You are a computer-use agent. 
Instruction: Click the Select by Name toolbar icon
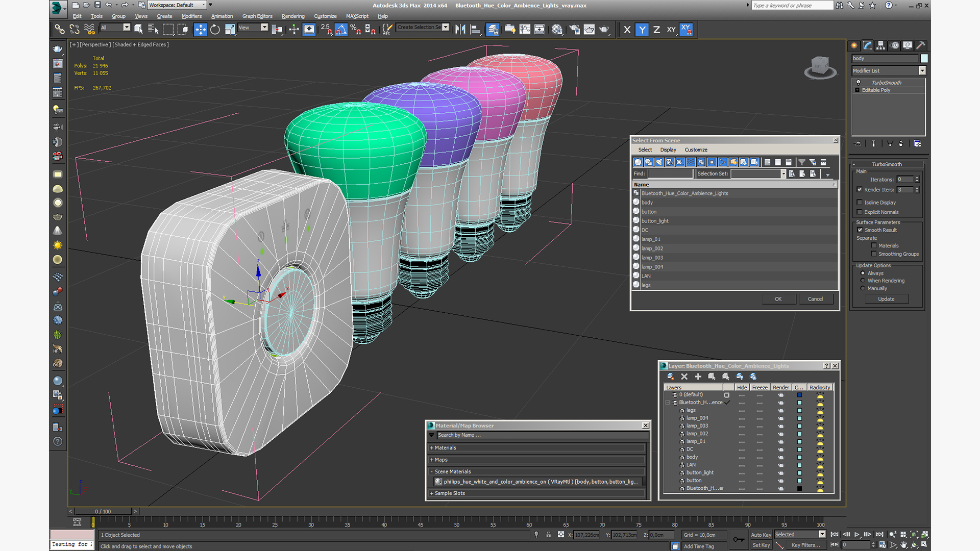click(x=153, y=29)
